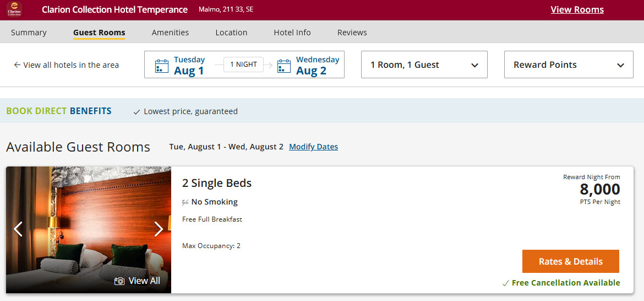Click the View Rooms link
644x301 pixels.
click(577, 9)
